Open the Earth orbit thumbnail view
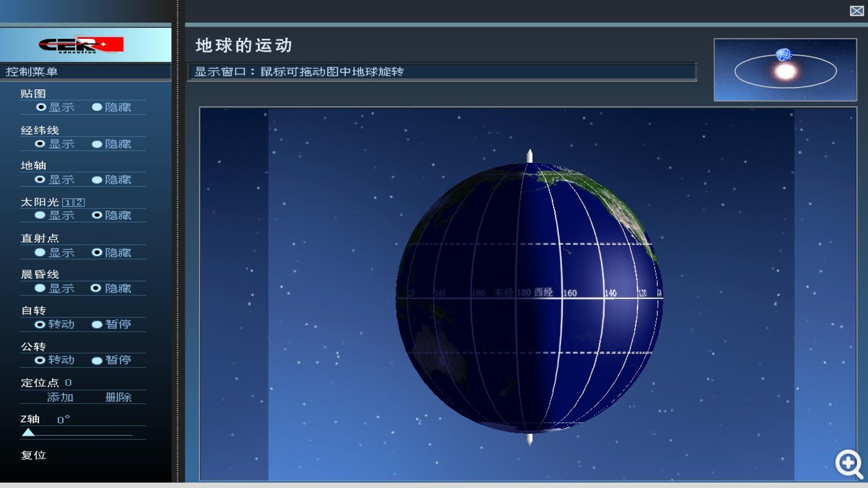Image resolution: width=868 pixels, height=488 pixels. (x=785, y=70)
